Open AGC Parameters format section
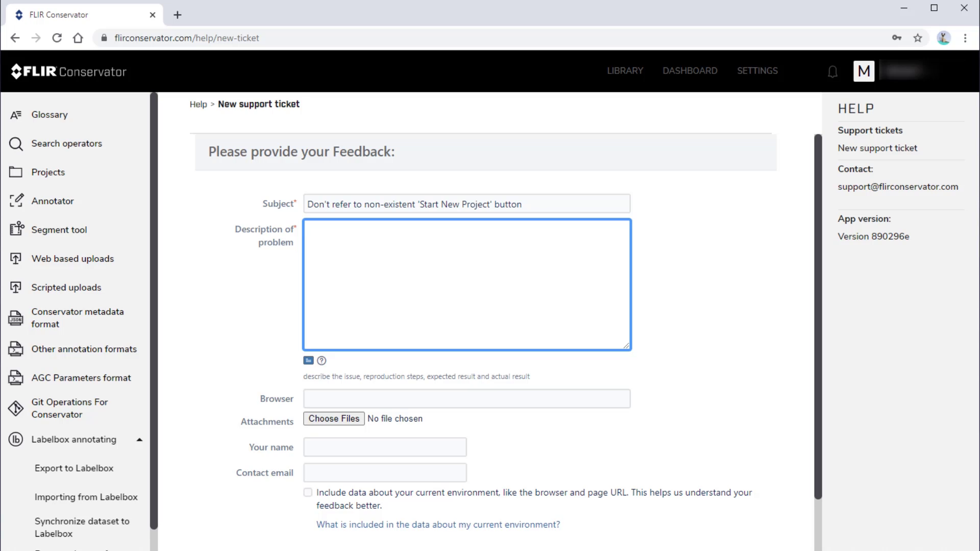 pos(81,378)
